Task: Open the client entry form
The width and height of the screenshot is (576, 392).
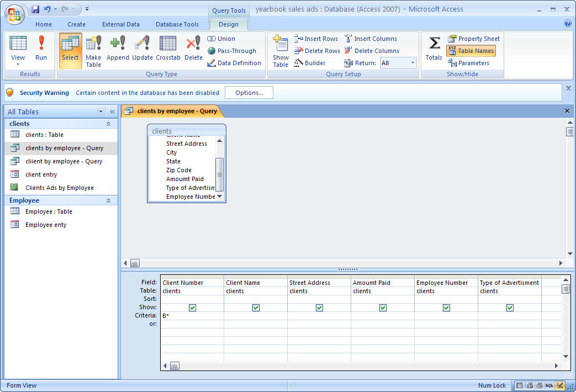Action: pos(41,174)
